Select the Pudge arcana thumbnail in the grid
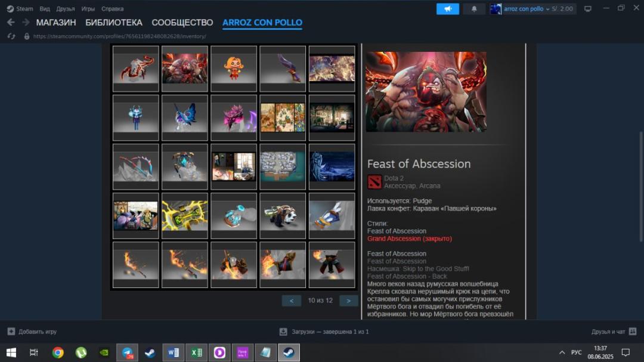The width and height of the screenshot is (644, 362). tap(185, 69)
